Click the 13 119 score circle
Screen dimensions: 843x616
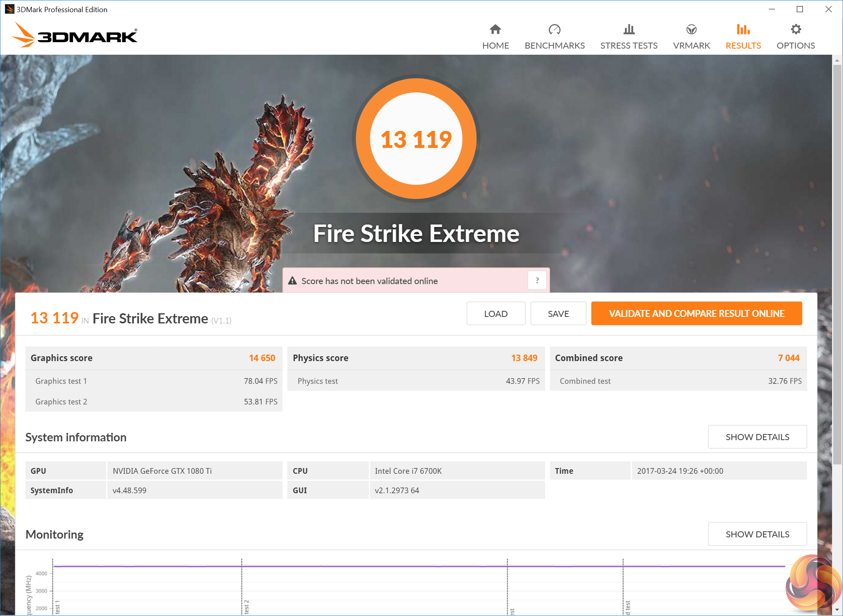[416, 139]
